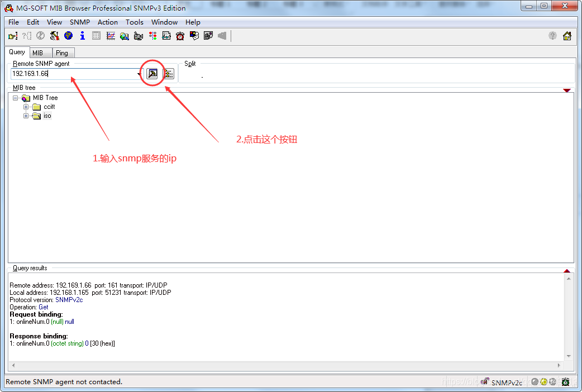
Task: Open the Action menu
Action: click(x=108, y=22)
